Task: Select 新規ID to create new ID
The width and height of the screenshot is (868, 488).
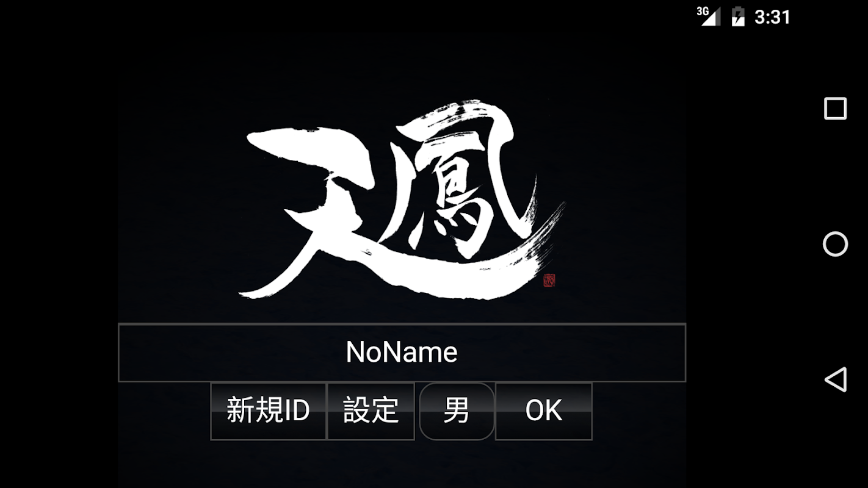Action: pos(268,411)
